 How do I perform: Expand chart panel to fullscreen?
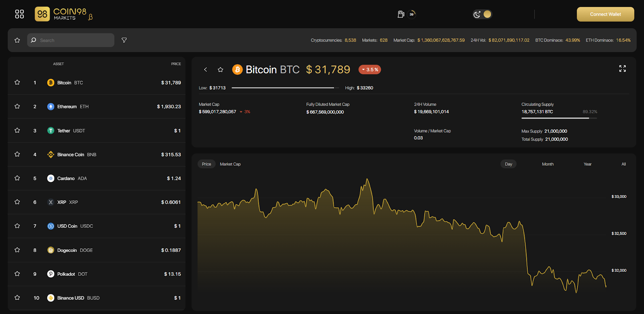(x=622, y=69)
